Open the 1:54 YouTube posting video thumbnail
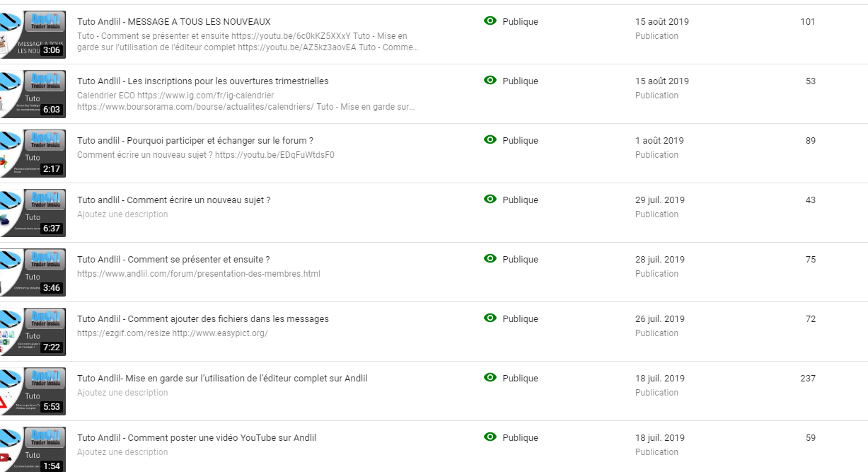This screenshot has width=868, height=472. [33, 449]
